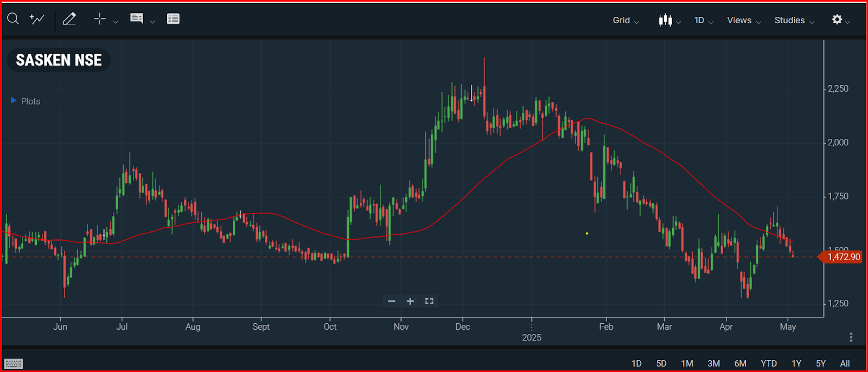
Task: Expand the settings gear chevron
Action: (847, 22)
